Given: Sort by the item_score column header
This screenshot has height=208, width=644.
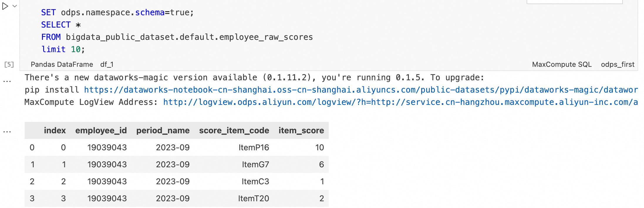Looking at the screenshot, I should click(301, 130).
